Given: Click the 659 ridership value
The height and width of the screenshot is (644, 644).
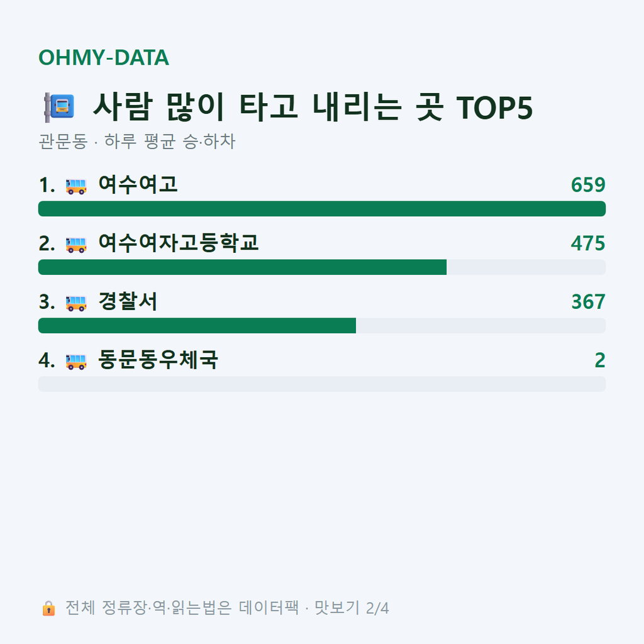Looking at the screenshot, I should pyautogui.click(x=588, y=185).
